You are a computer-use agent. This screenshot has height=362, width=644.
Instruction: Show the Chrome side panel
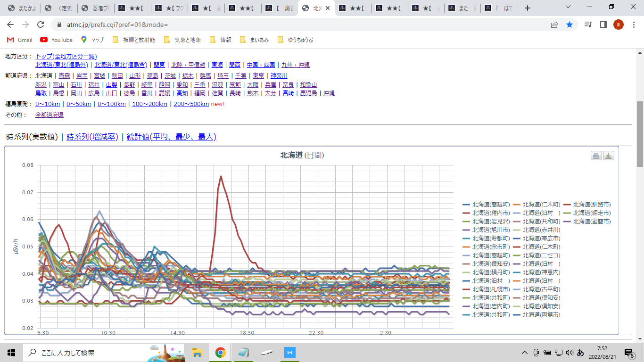(x=603, y=25)
